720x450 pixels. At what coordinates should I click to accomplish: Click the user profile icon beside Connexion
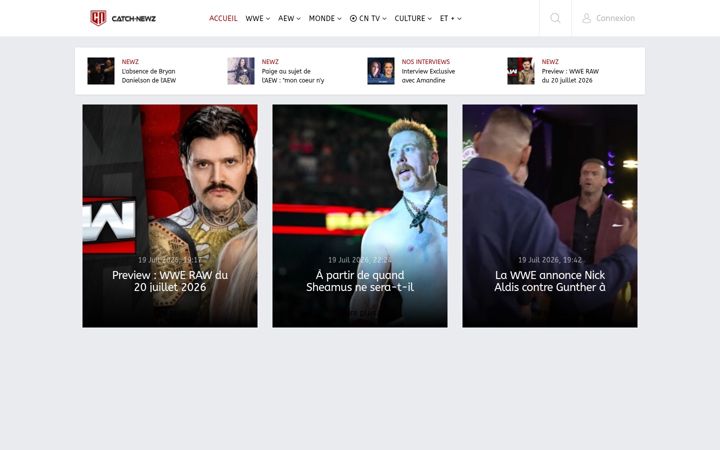click(586, 18)
